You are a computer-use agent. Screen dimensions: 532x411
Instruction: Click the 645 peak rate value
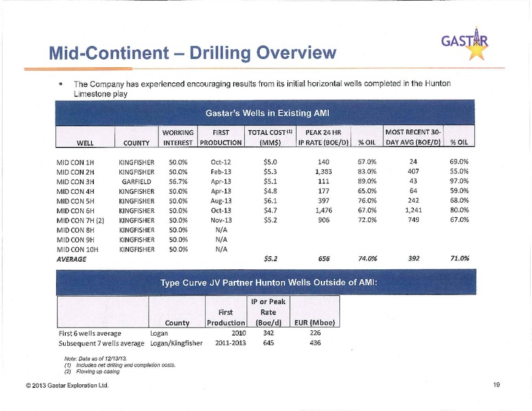click(x=268, y=342)
